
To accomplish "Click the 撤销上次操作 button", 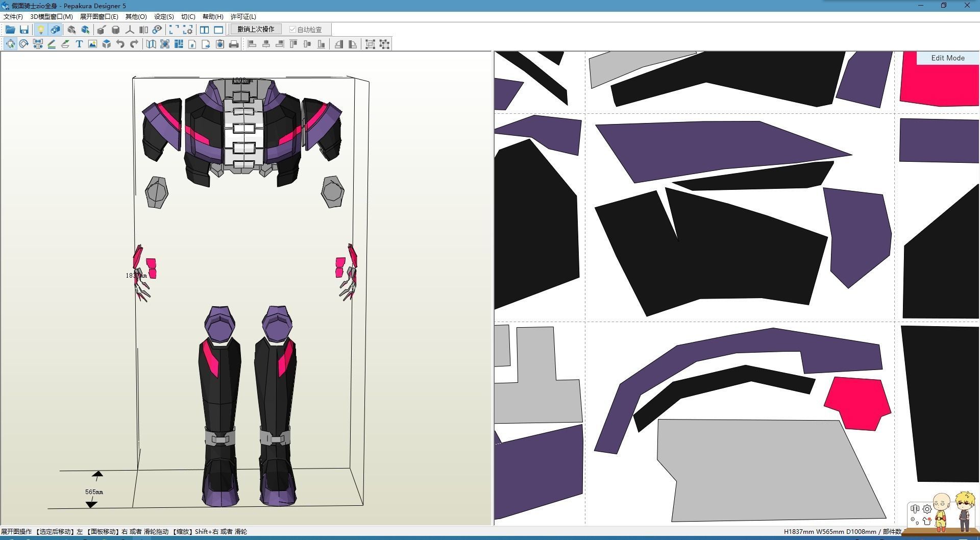I will [x=256, y=29].
